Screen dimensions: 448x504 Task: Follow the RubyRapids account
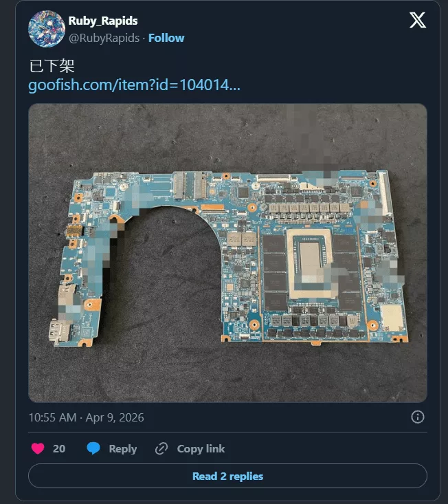pyautogui.click(x=166, y=38)
